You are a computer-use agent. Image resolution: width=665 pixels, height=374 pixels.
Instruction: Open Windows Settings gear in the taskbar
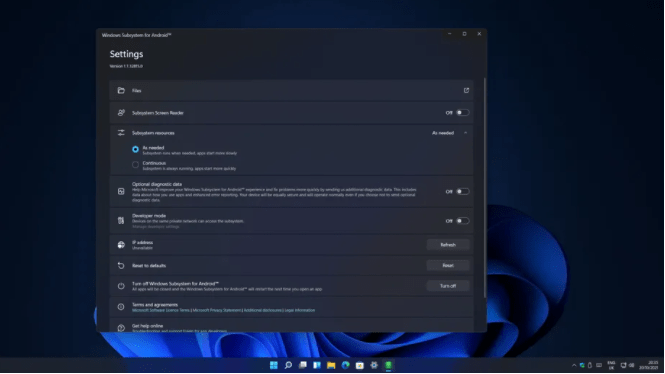point(374,365)
